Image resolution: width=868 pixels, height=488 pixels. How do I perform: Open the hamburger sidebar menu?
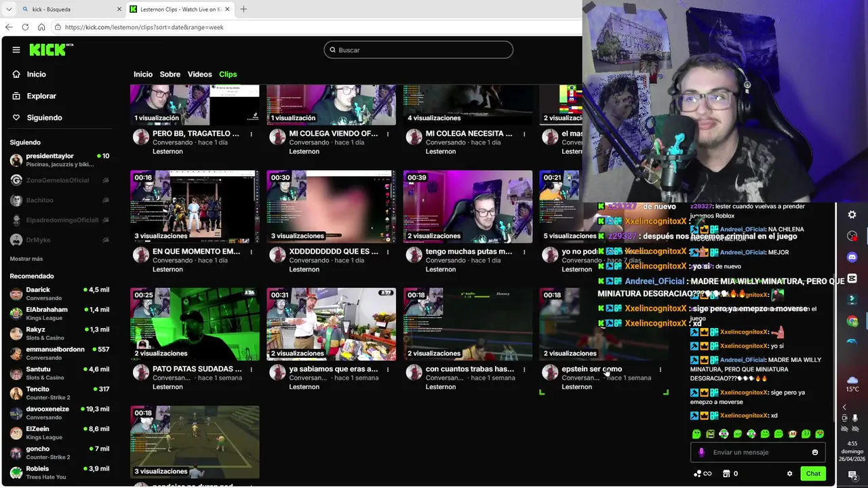[16, 49]
